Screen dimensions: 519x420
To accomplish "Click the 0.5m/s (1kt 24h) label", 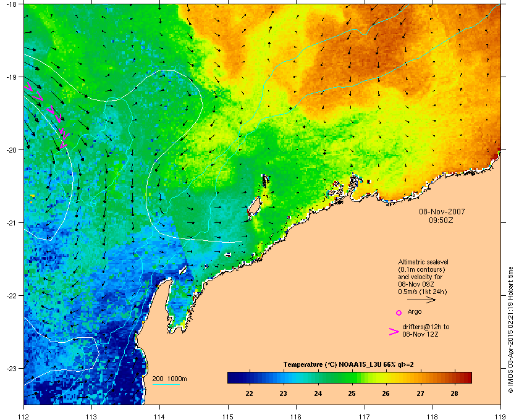I will (x=423, y=292).
